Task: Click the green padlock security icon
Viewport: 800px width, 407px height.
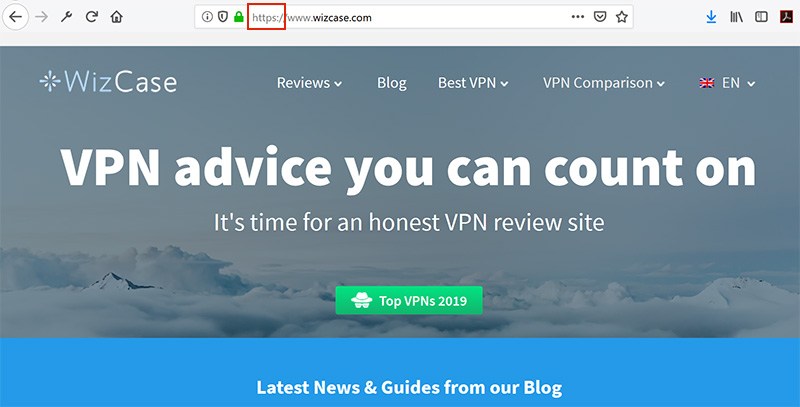Action: (x=238, y=17)
